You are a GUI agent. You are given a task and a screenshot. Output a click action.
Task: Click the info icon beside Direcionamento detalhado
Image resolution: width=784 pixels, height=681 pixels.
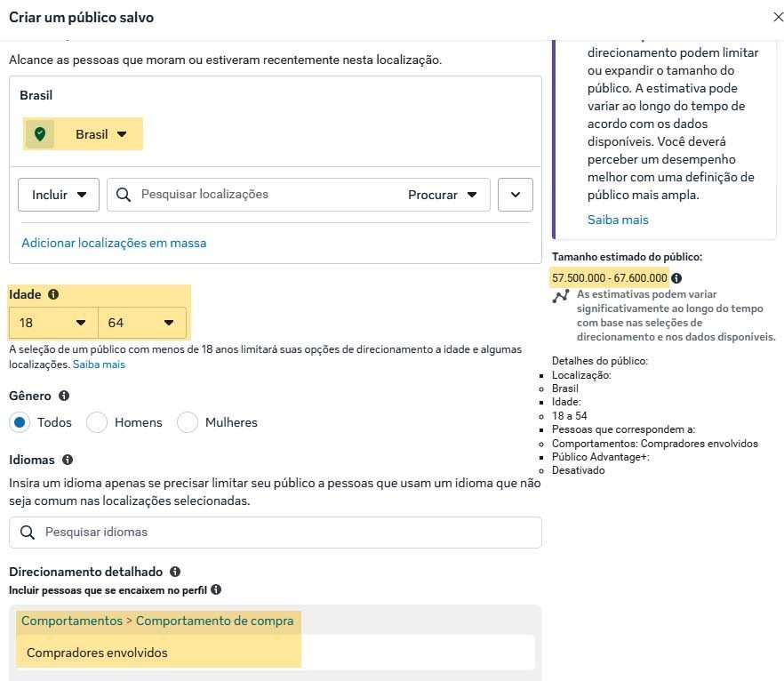(174, 572)
